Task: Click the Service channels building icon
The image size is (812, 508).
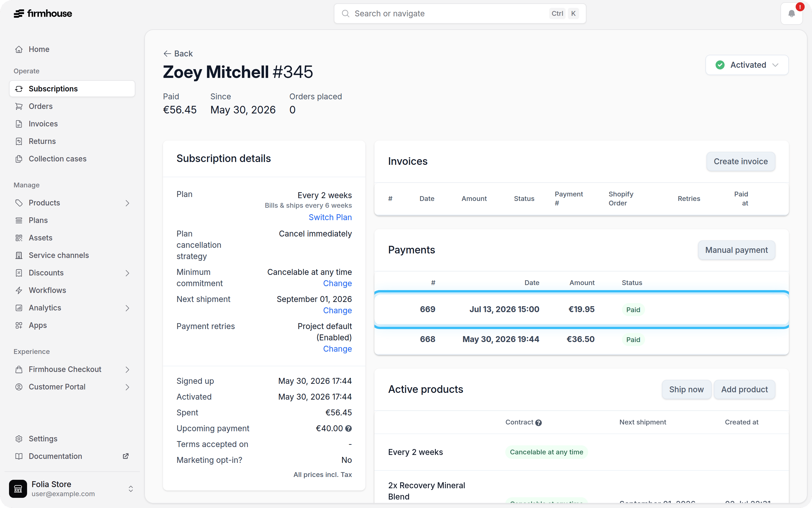Action: (19, 255)
